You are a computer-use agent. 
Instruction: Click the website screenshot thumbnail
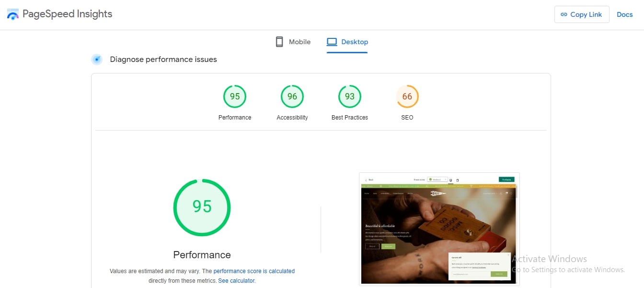(x=439, y=229)
